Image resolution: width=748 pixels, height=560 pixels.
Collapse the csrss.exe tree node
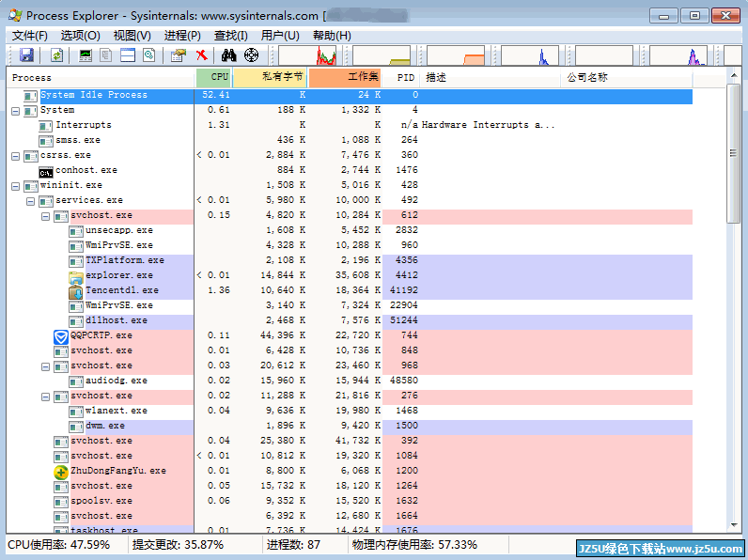[15, 157]
